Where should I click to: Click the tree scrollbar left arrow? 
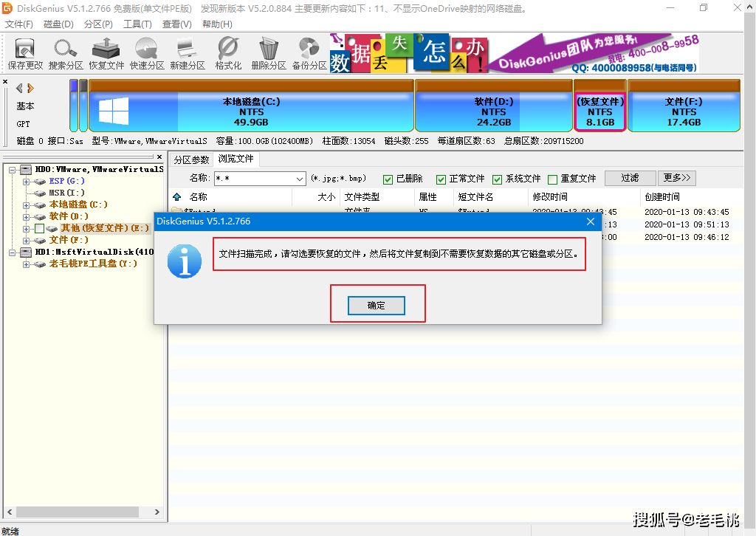(x=10, y=512)
